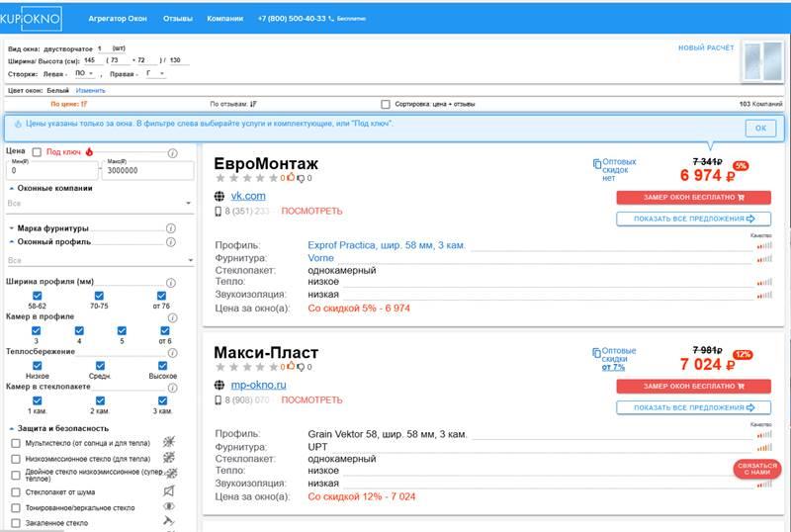Click the Мин price input field
The height and width of the screenshot is (532, 791).
52,170
